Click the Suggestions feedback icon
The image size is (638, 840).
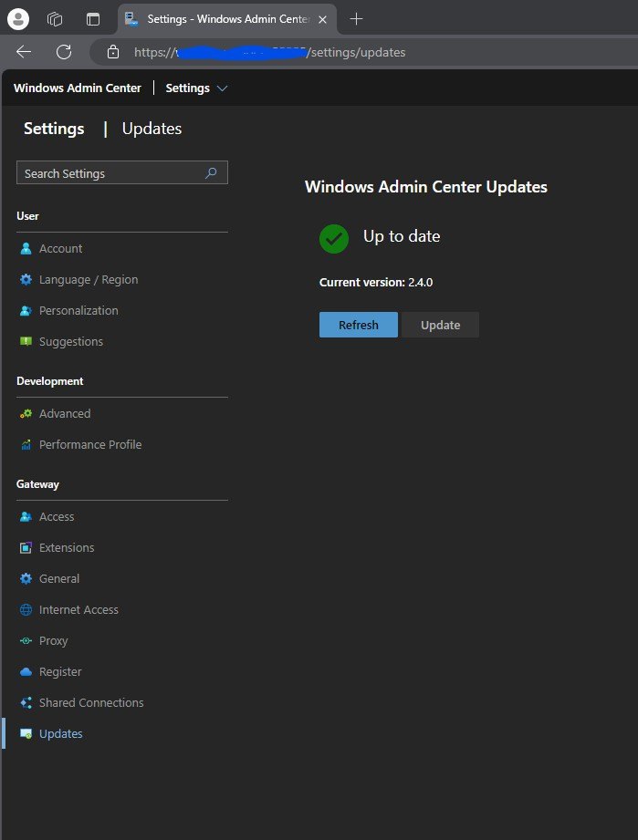pyautogui.click(x=26, y=341)
